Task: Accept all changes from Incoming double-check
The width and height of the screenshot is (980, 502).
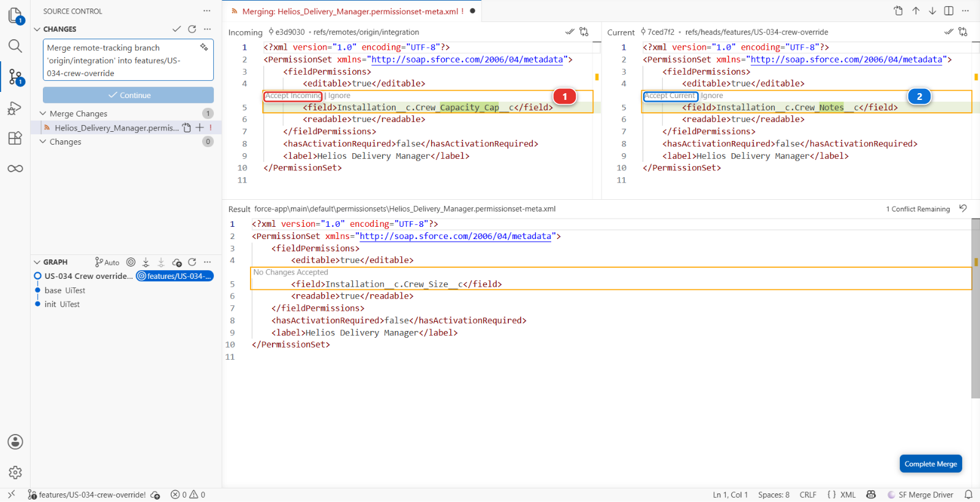Action: [570, 32]
